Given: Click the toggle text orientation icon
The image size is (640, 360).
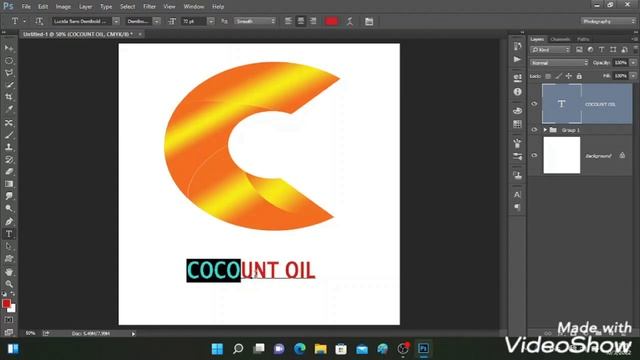Looking at the screenshot, I should pyautogui.click(x=39, y=21).
